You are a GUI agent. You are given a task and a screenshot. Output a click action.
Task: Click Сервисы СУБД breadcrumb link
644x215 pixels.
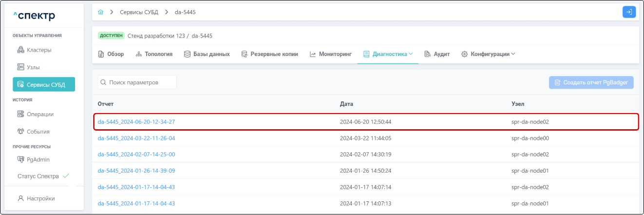(x=139, y=12)
